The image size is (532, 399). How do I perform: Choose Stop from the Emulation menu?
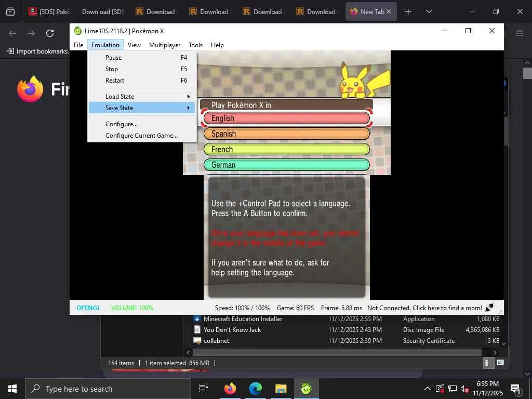click(142, 69)
